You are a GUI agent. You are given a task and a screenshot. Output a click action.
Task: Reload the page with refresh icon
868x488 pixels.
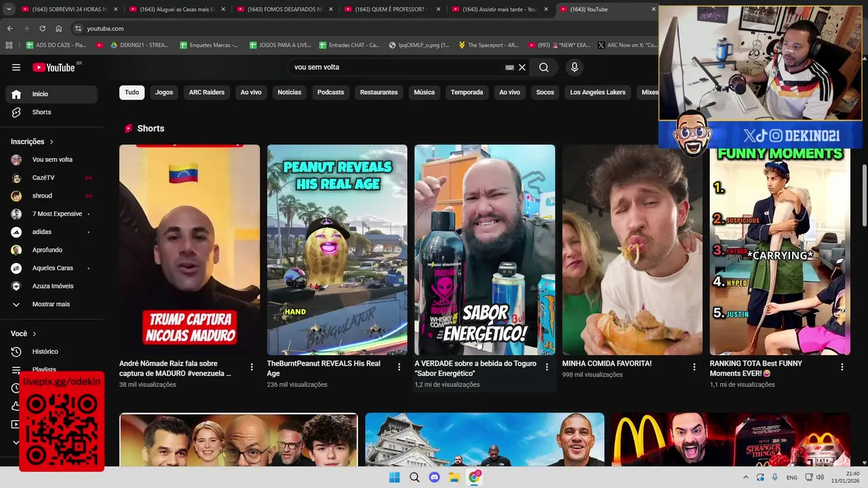point(42,28)
